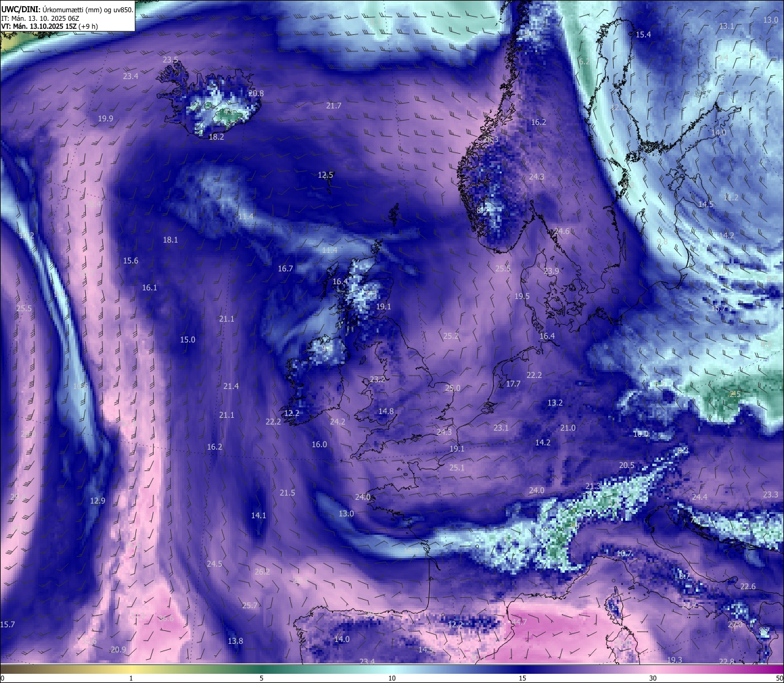Viewport: 784px width, 683px height.
Task: Click the value 15.4 over northern Scandinavia
Action: 643,35
